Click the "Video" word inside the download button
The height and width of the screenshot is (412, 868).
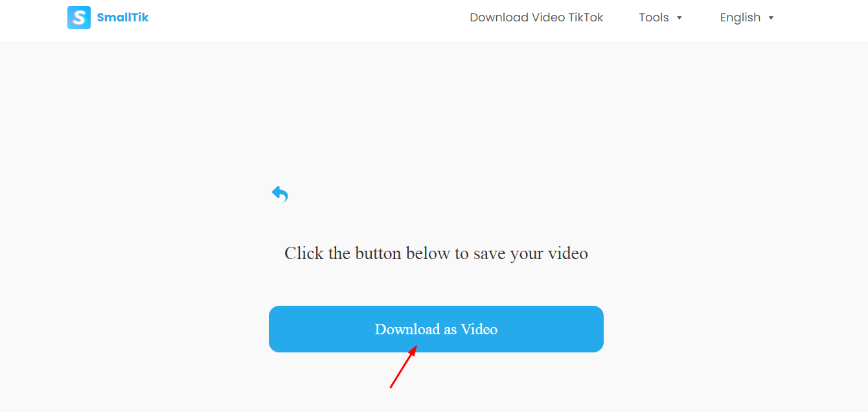[x=479, y=329]
